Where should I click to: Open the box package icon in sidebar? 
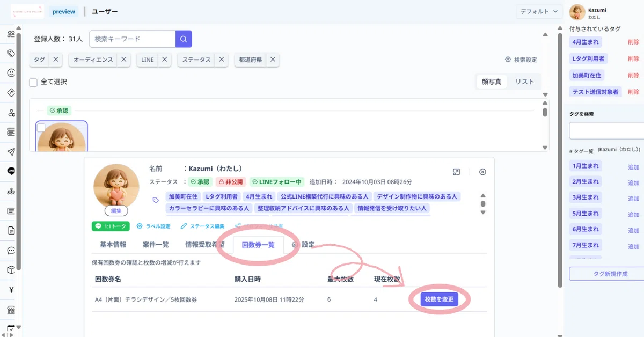click(x=11, y=270)
